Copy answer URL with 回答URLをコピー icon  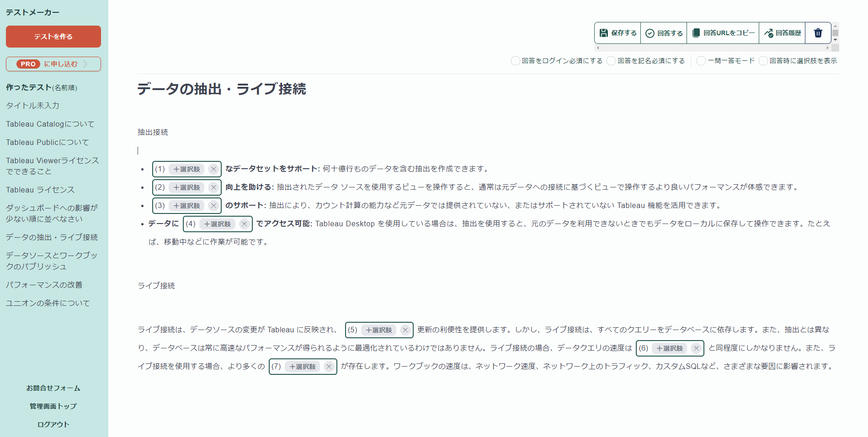tap(696, 33)
